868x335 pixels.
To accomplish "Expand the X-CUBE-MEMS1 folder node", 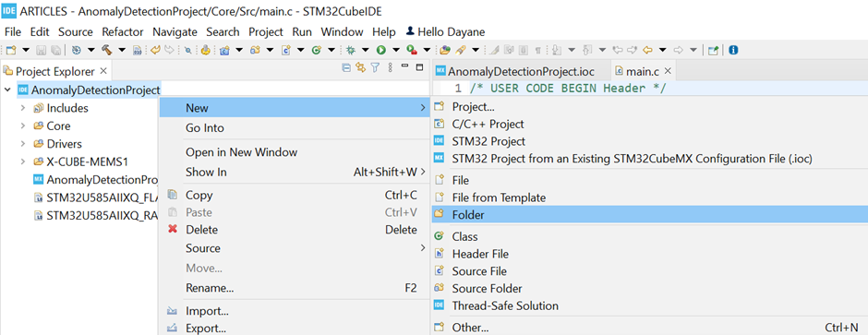I will pos(23,162).
